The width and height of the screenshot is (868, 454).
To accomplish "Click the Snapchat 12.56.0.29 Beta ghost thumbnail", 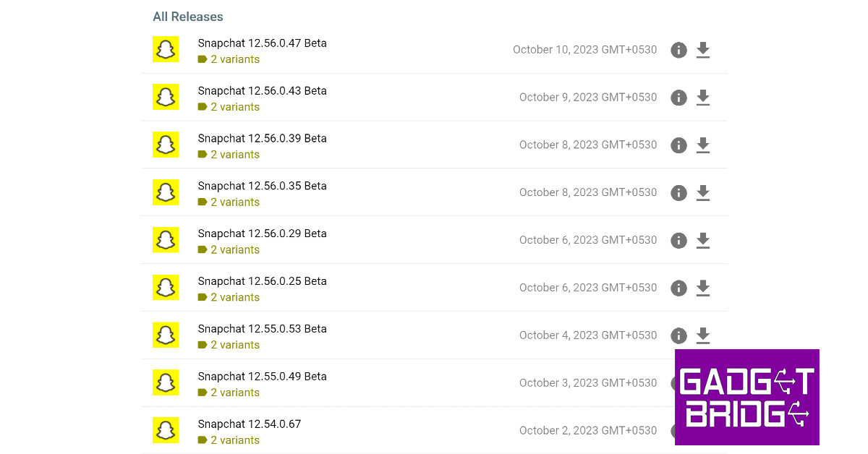I will point(166,240).
